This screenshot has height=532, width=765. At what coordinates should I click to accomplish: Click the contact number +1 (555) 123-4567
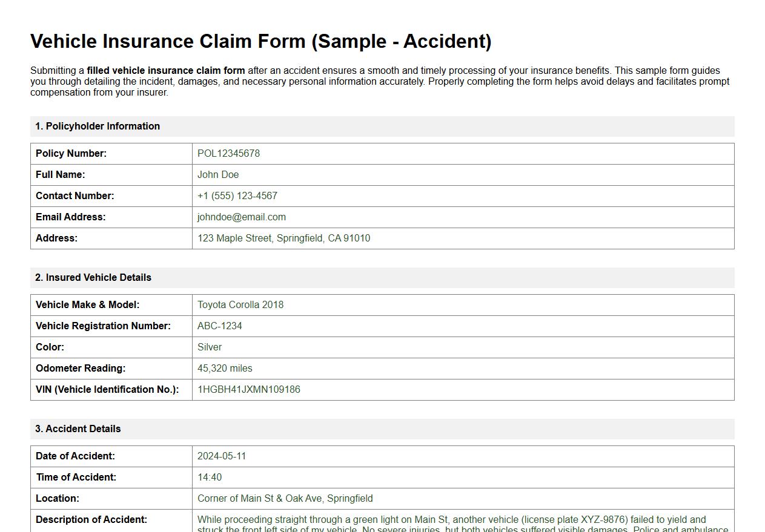coord(237,195)
